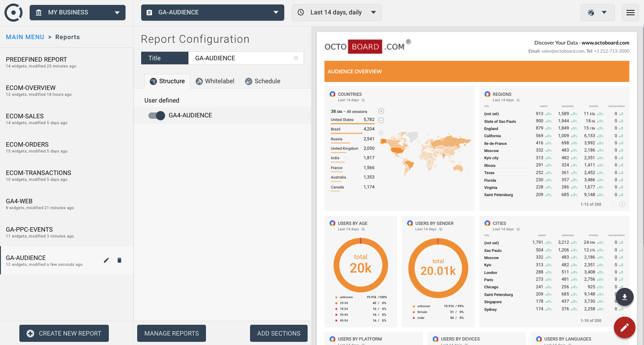The width and height of the screenshot is (644, 345).
Task: Click the sales@octoboard.com email link
Action: [563, 51]
